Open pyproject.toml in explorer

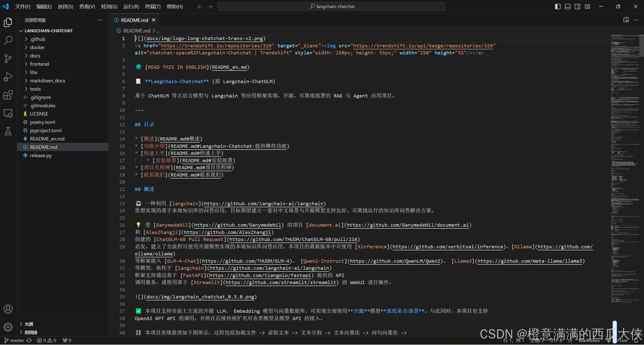pos(63,130)
